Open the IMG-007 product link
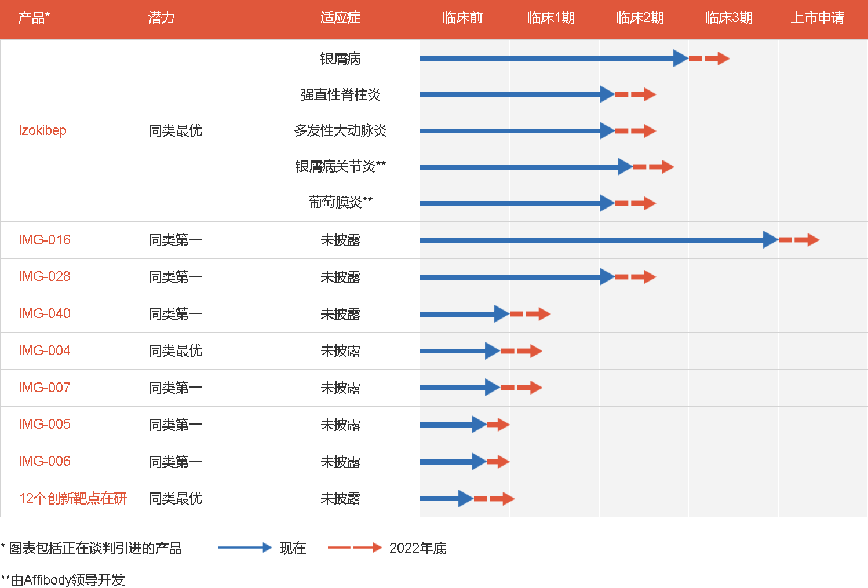This screenshot has width=868, height=588. (x=45, y=388)
